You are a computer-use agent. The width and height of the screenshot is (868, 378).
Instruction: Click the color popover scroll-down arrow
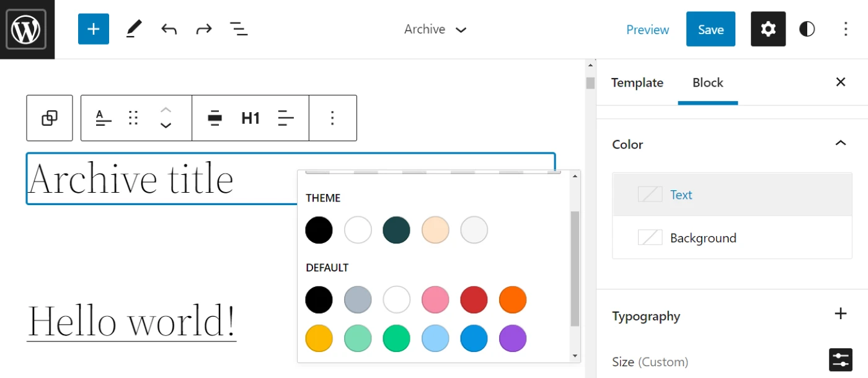click(575, 356)
